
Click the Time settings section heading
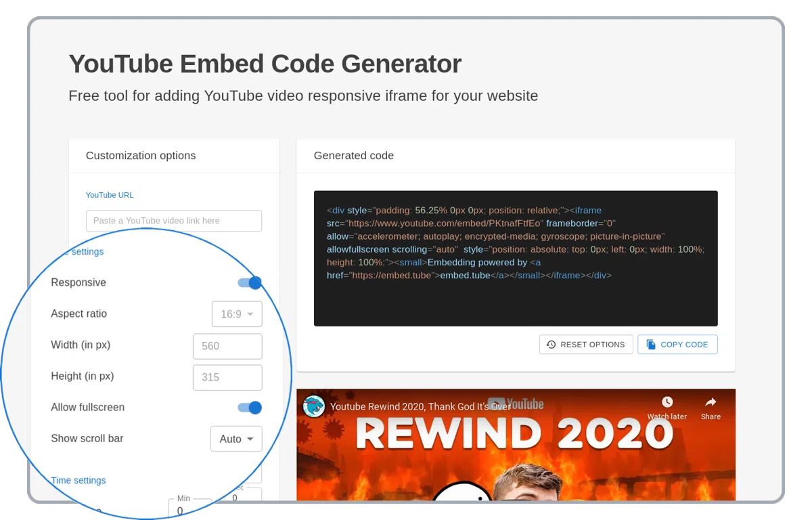coord(78,481)
